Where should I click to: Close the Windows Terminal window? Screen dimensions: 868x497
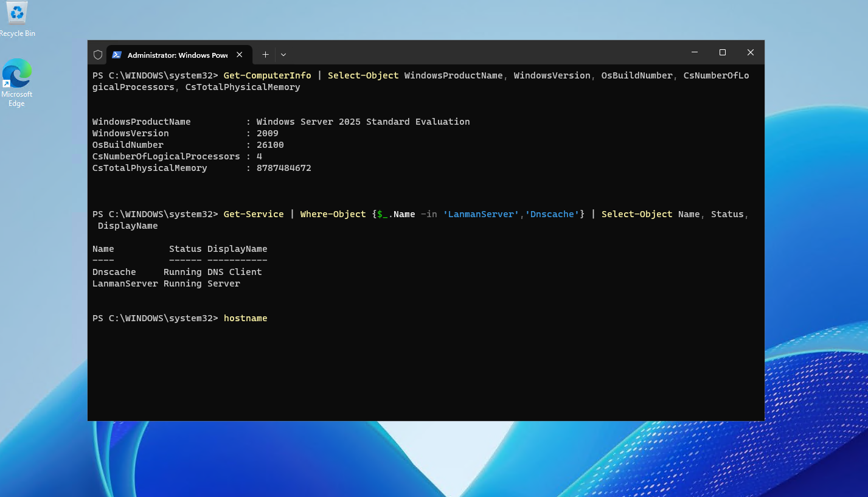click(x=750, y=52)
